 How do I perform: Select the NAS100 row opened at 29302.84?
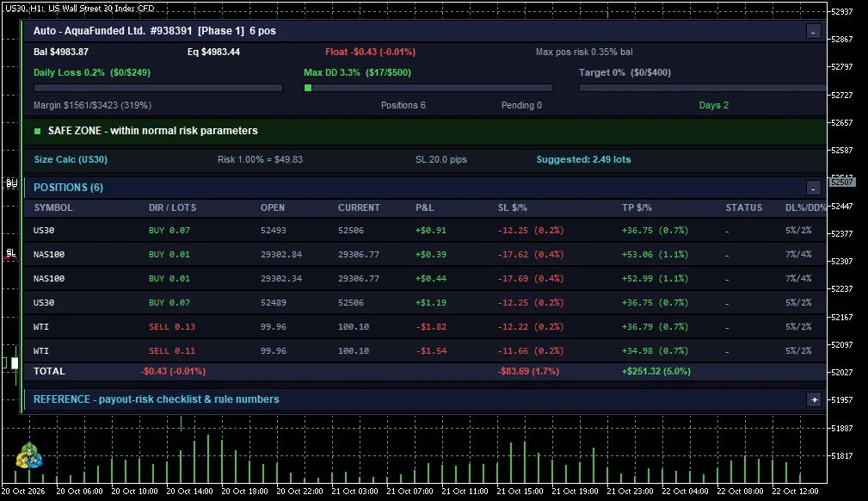point(425,255)
